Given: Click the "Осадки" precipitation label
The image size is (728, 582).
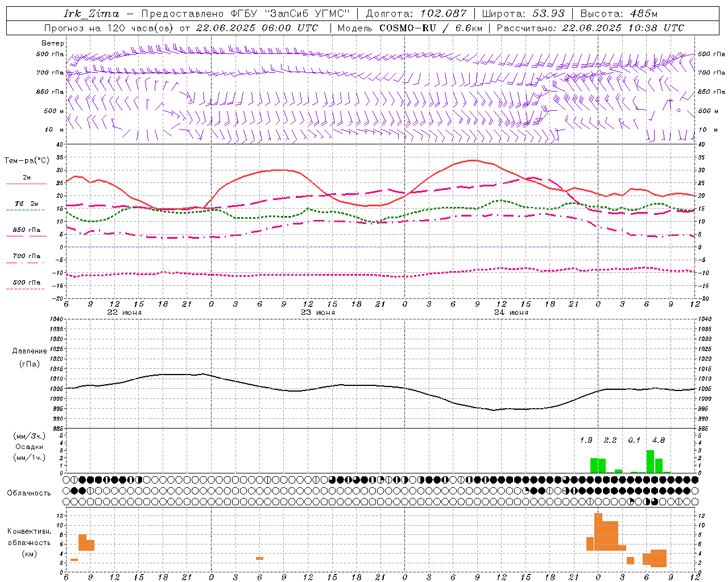Looking at the screenshot, I should (x=30, y=447).
